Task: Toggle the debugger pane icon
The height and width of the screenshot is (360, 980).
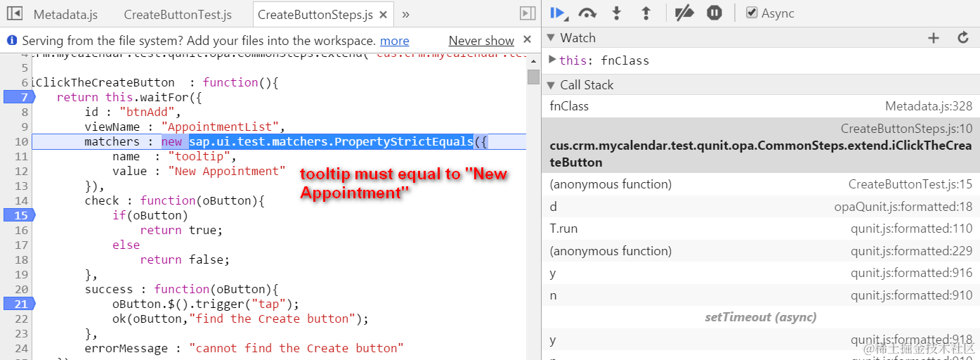Action: [x=528, y=13]
